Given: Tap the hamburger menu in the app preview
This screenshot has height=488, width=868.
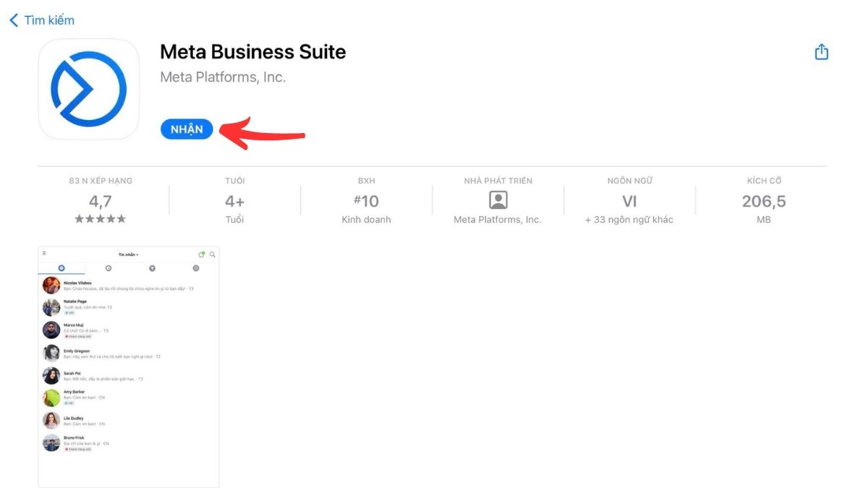Looking at the screenshot, I should pos(44,252).
